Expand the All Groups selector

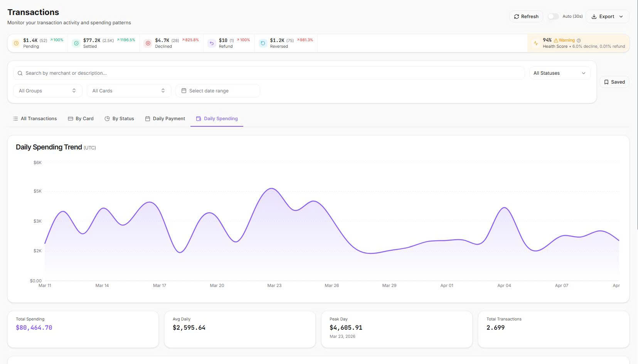[x=47, y=91]
